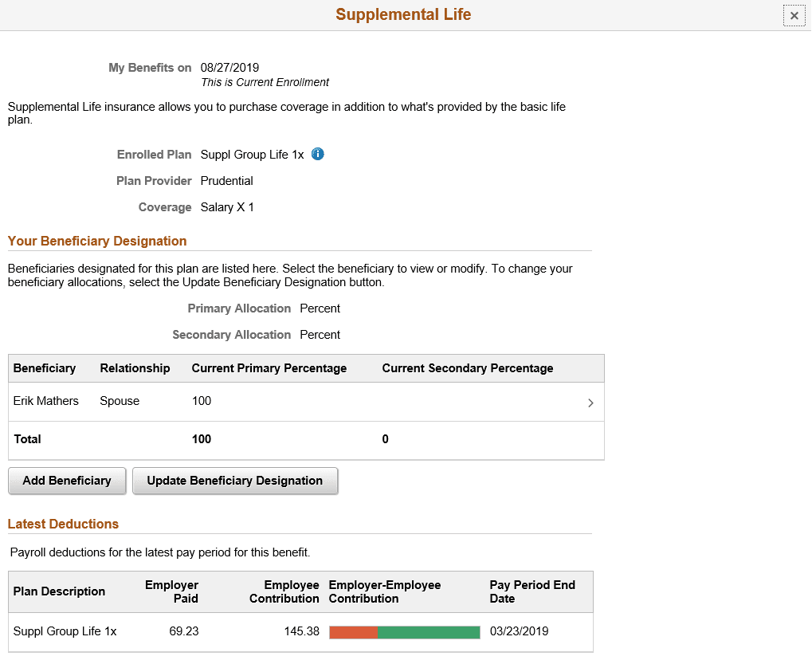
Task: Open the Erik Mathers beneficiary row chevron
Action: tap(590, 403)
